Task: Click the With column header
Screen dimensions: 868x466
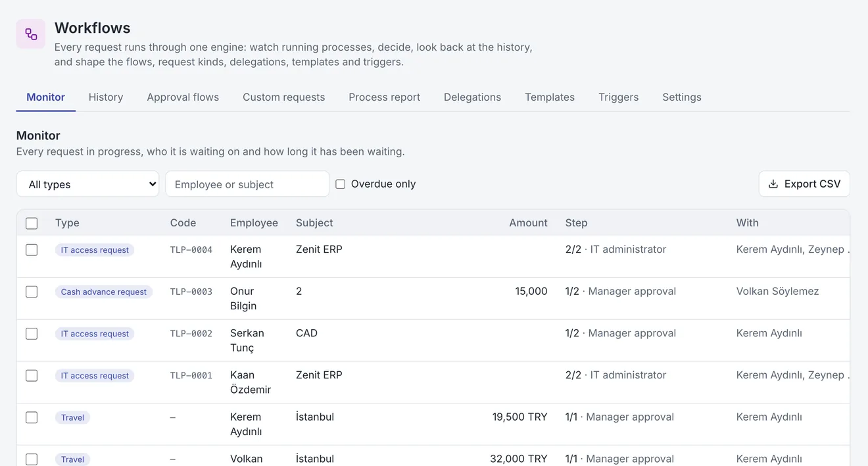Action: 747,223
